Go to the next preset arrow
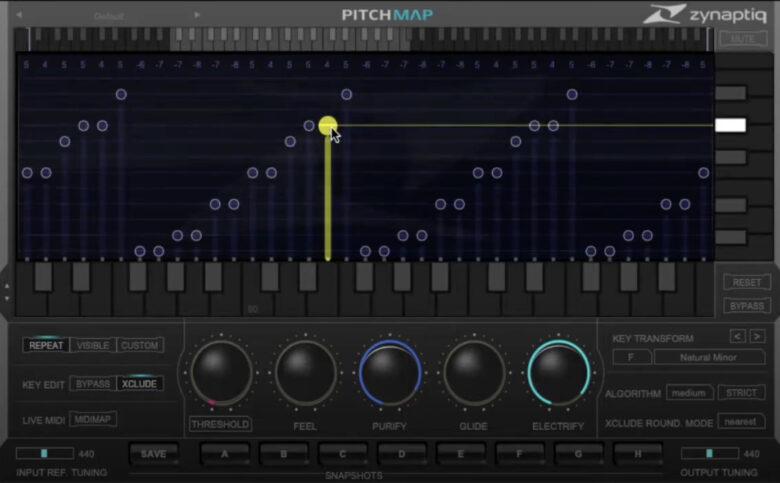 coord(197,15)
